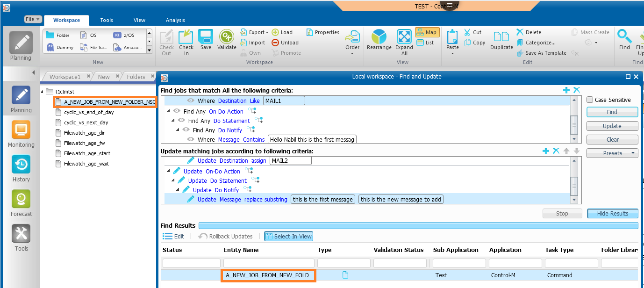Image resolution: width=644 pixels, height=288 pixels.
Task: Run Validate on the workspace
Action: (x=227, y=40)
